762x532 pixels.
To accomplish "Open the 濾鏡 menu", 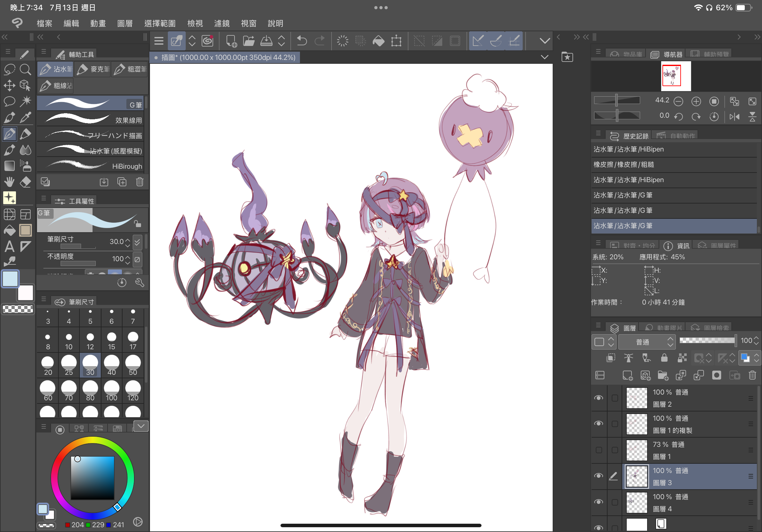I will pyautogui.click(x=222, y=23).
